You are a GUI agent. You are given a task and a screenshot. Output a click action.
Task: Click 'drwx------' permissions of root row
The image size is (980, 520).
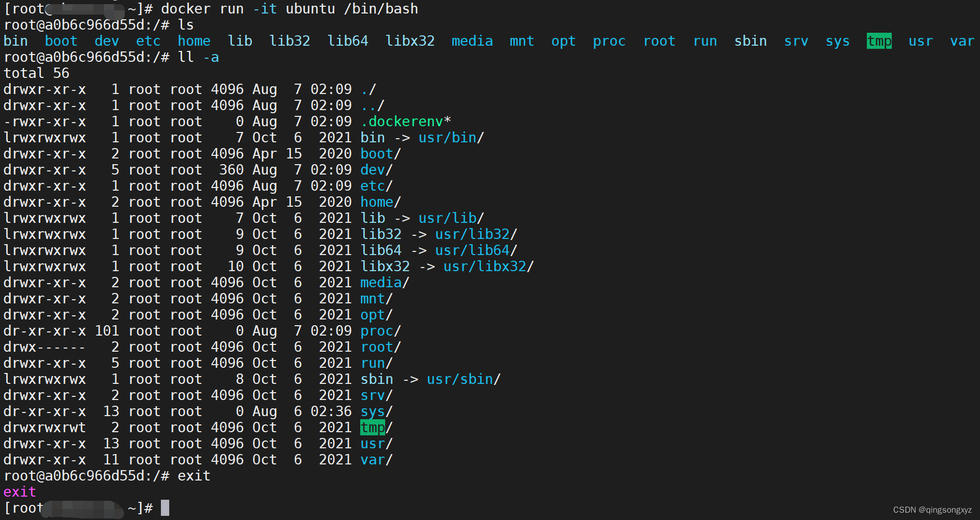point(45,347)
